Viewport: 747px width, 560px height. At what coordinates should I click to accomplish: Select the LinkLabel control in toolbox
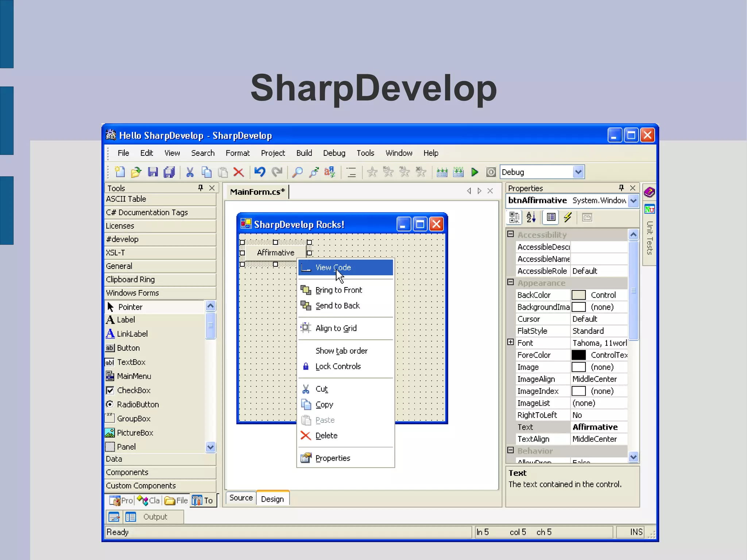[155, 334]
